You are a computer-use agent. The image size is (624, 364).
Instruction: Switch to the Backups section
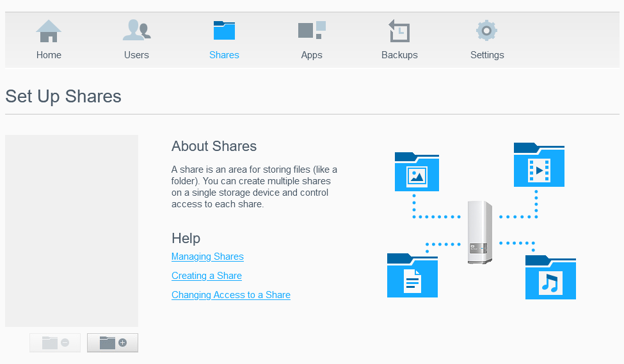(x=399, y=40)
